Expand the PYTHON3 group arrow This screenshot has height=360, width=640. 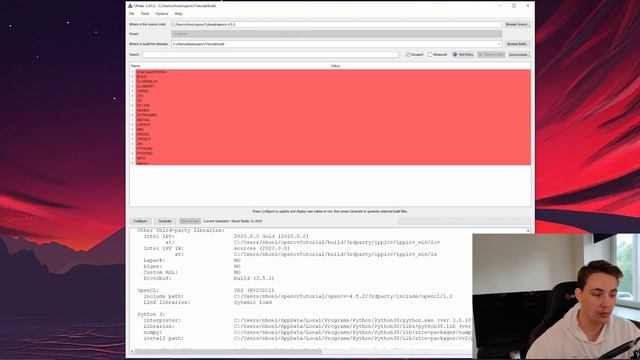pyautogui.click(x=133, y=153)
